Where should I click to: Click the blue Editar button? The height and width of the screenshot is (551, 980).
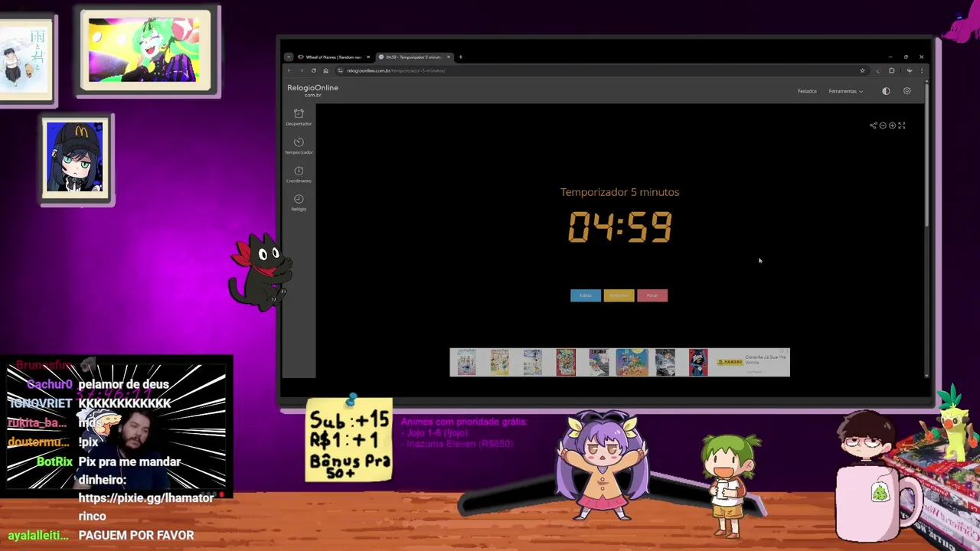coord(586,295)
